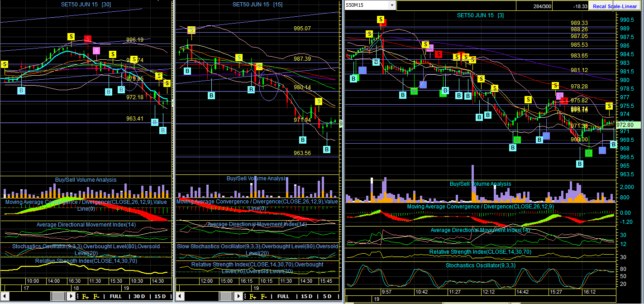Click the 16:12 time axis label
644x304 pixels.
click(589, 292)
